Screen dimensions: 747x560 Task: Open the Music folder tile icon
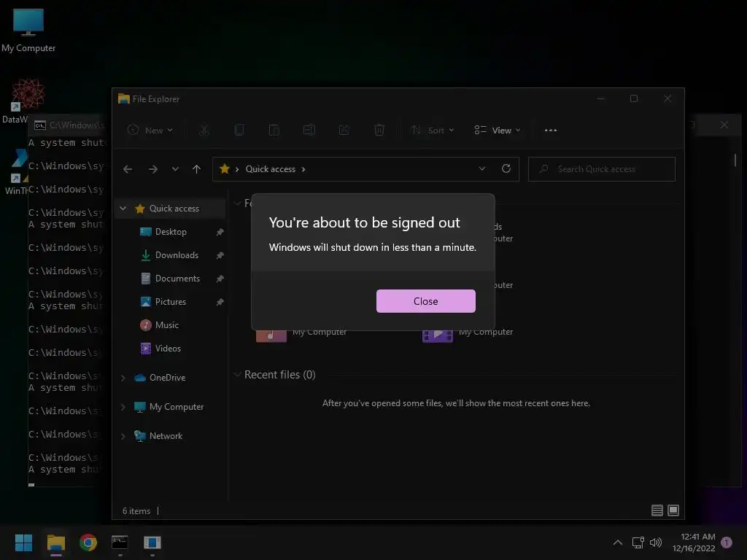[x=271, y=336]
